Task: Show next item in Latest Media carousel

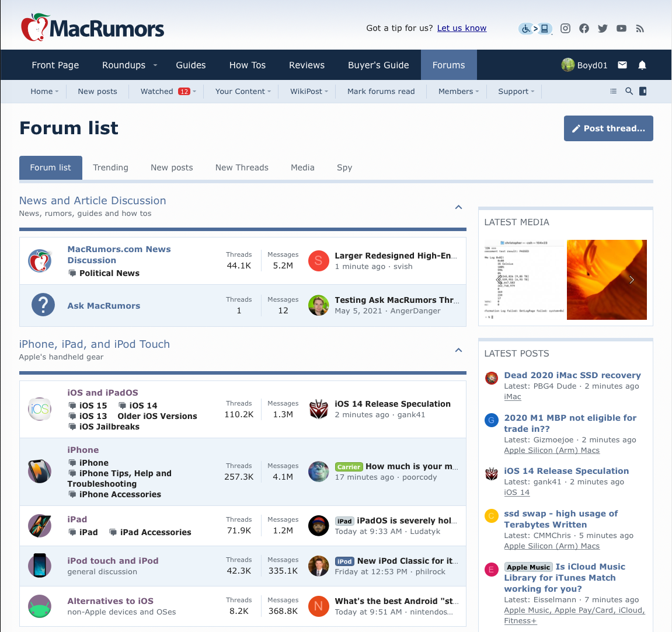Action: tap(631, 280)
